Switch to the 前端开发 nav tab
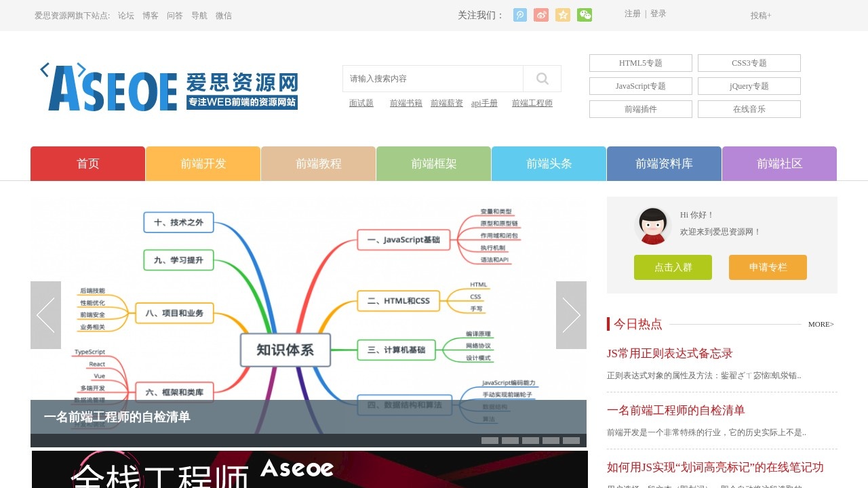Image resolution: width=868 pixels, height=488 pixels. (x=202, y=163)
